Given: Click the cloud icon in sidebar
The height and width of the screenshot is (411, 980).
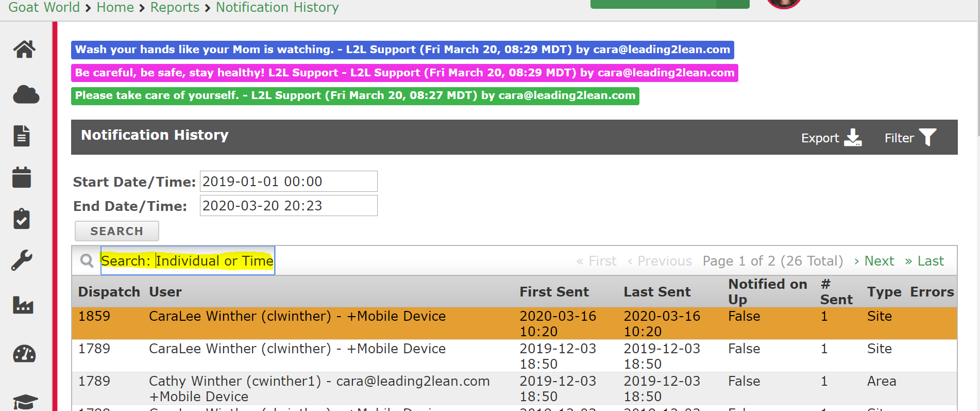Looking at the screenshot, I should 26,95.
